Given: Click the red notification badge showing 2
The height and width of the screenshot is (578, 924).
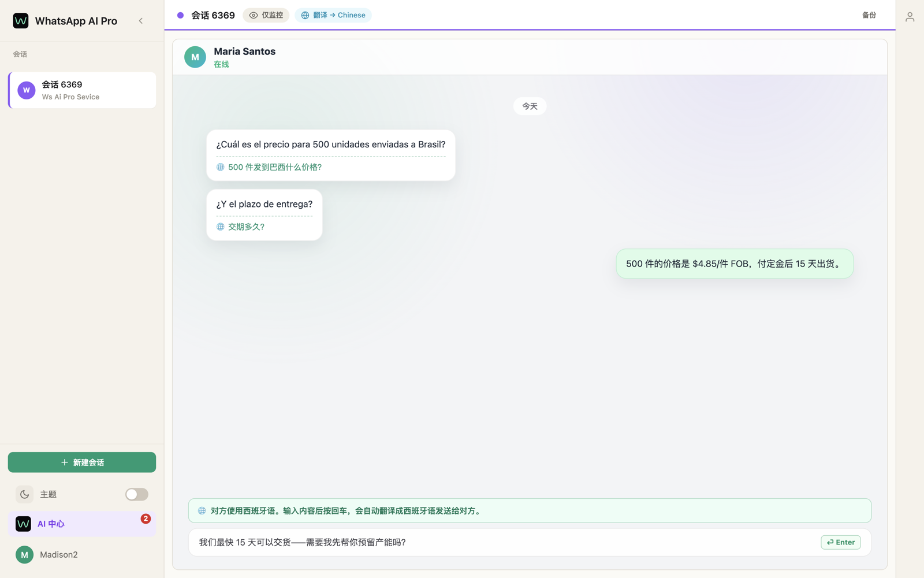Looking at the screenshot, I should (x=146, y=518).
